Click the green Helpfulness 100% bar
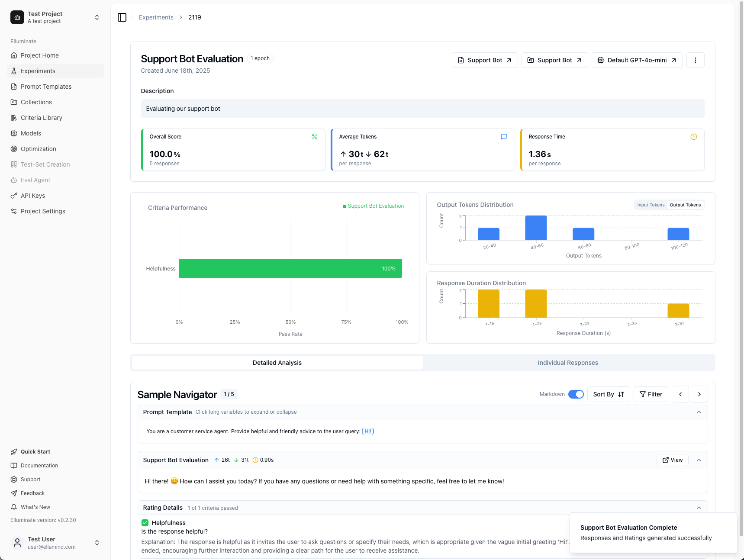Viewport: 744px width, 560px height. (x=290, y=268)
